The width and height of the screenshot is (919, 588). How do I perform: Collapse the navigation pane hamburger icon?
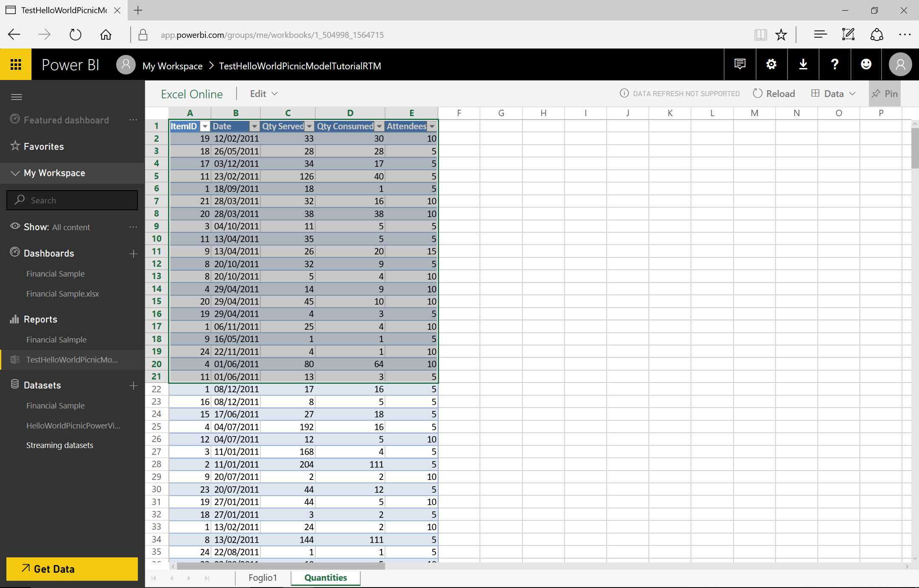tap(17, 97)
